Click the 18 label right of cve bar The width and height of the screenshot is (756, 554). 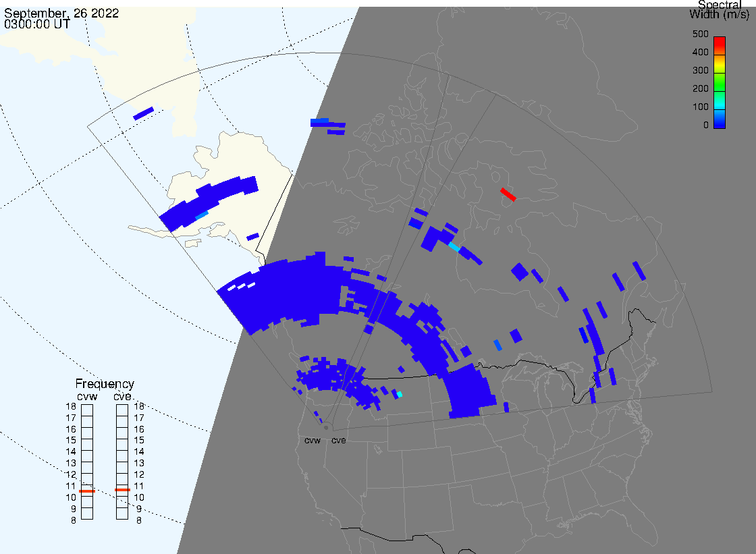139,406
